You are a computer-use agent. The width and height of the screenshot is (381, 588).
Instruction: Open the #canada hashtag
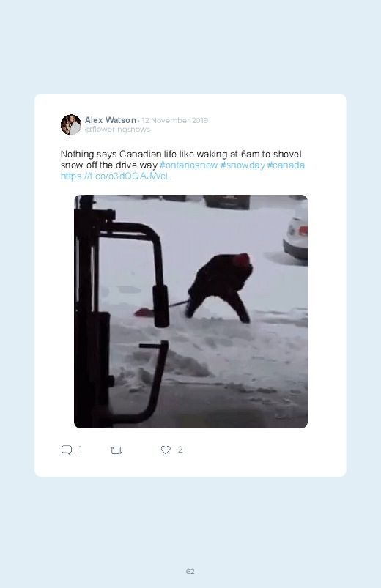[286, 165]
